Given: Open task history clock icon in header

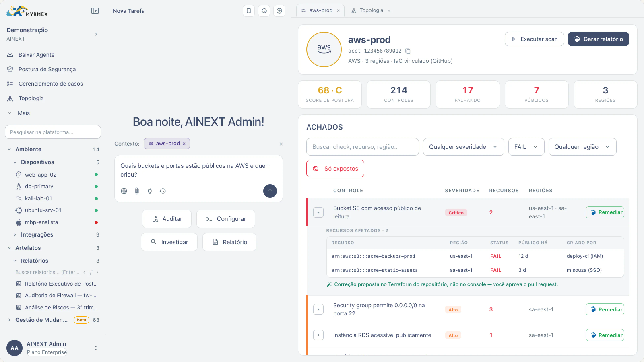Looking at the screenshot, I should pos(264,11).
